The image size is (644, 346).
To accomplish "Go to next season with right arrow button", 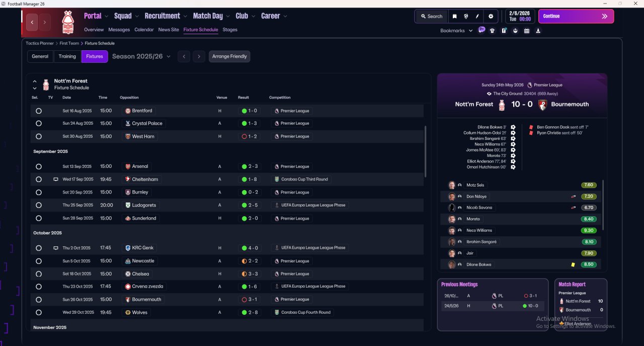I will coord(199,56).
